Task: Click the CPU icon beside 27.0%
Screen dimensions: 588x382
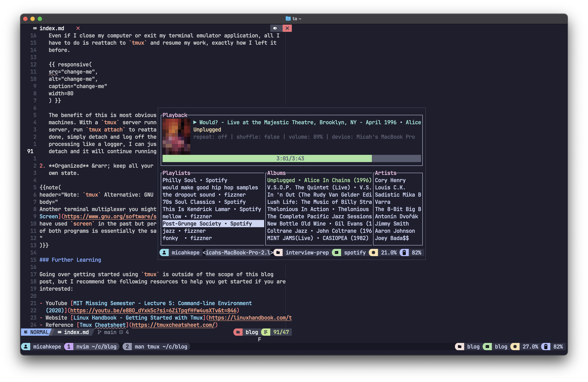Action: [x=515, y=347]
